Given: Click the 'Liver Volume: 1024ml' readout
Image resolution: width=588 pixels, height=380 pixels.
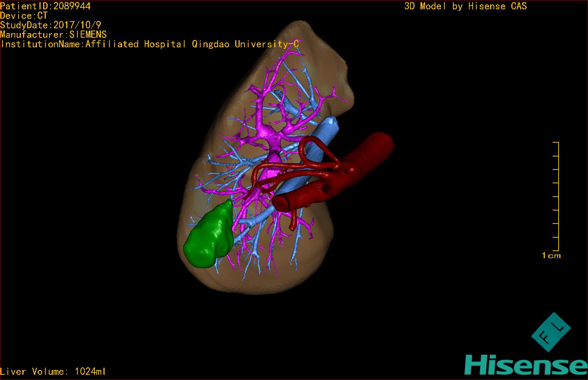Looking at the screenshot, I should pyautogui.click(x=53, y=371).
